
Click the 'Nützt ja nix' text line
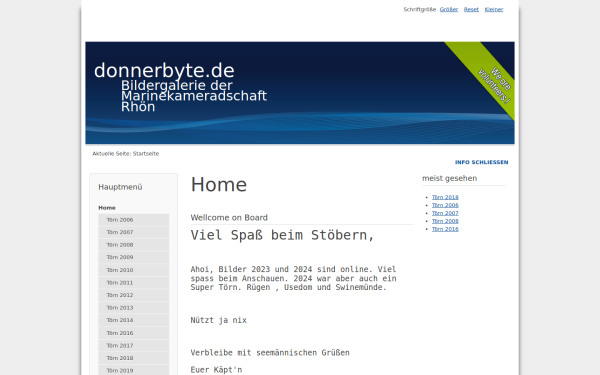click(x=218, y=320)
